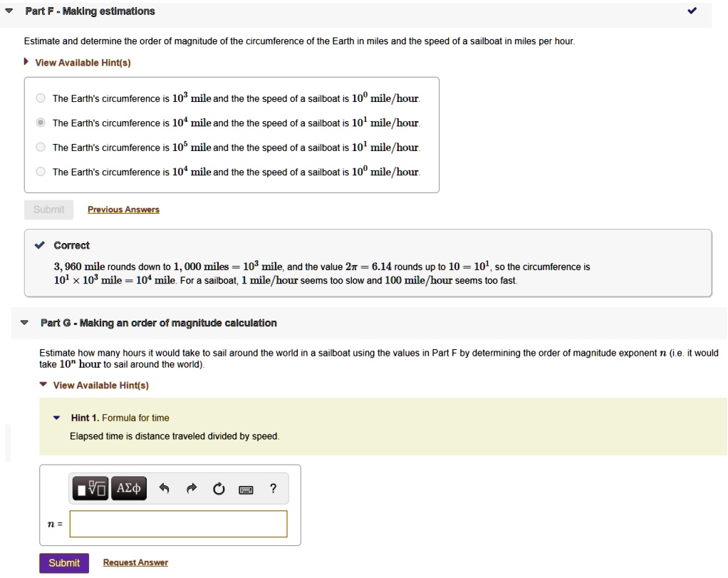
Task: Open the keyboard shortcuts icon
Action: tap(246, 490)
